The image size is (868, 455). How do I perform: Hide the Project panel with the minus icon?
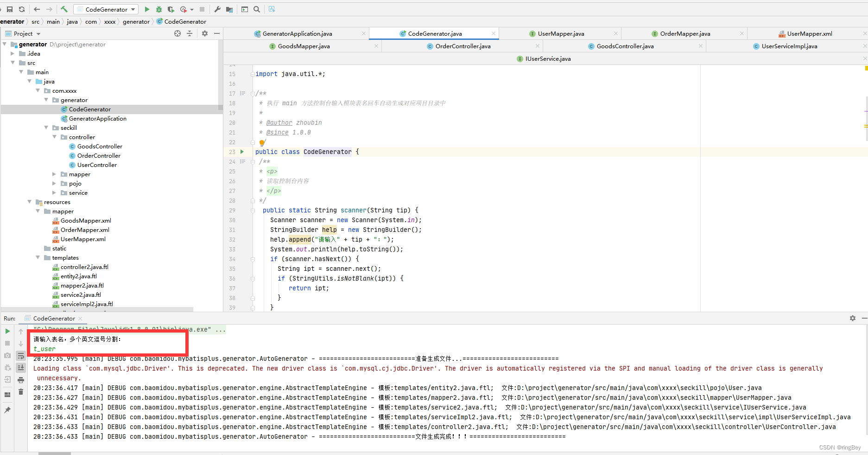(x=216, y=33)
